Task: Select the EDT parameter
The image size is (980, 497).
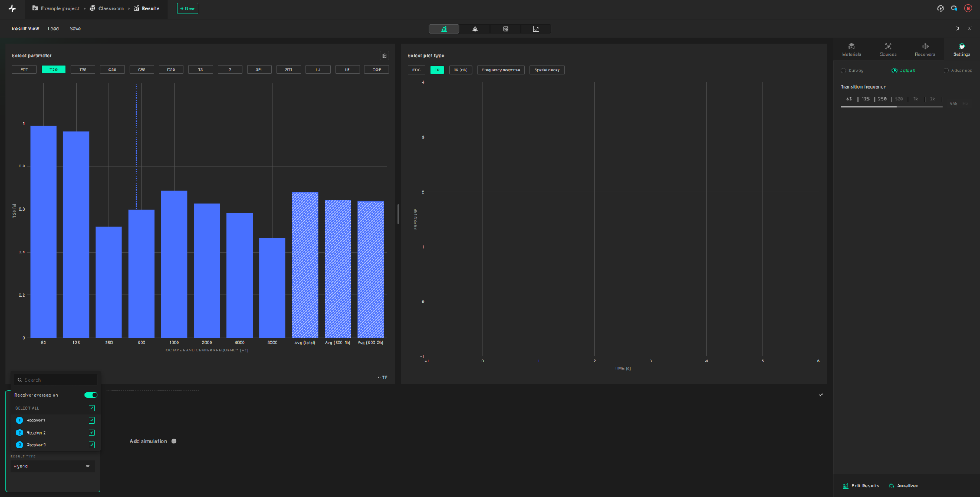Action: (x=24, y=70)
